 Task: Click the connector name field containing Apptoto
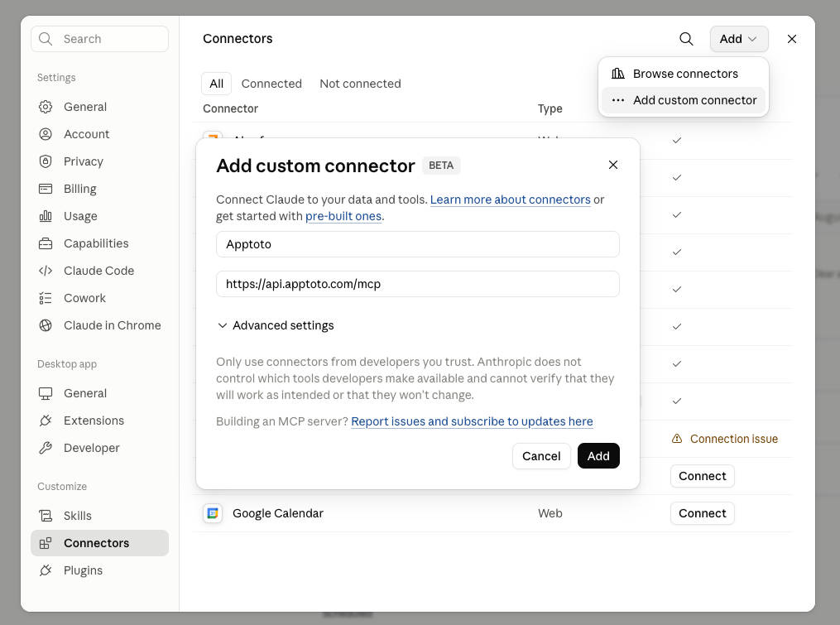click(418, 244)
